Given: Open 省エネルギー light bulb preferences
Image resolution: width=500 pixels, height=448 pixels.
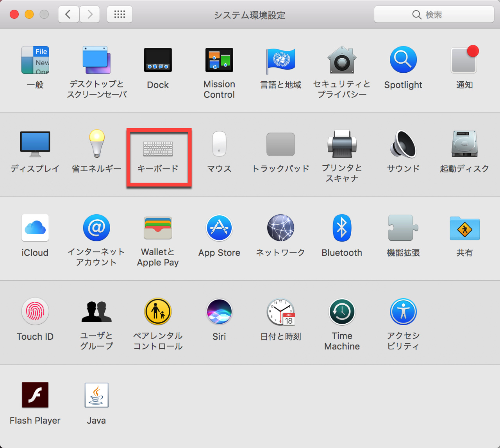Looking at the screenshot, I should coord(96,143).
